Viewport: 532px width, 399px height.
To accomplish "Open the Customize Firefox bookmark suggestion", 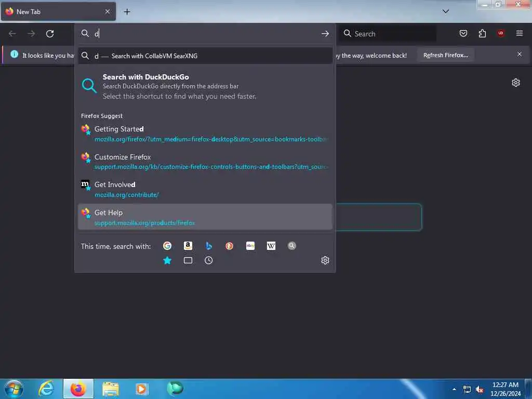I will (205, 162).
